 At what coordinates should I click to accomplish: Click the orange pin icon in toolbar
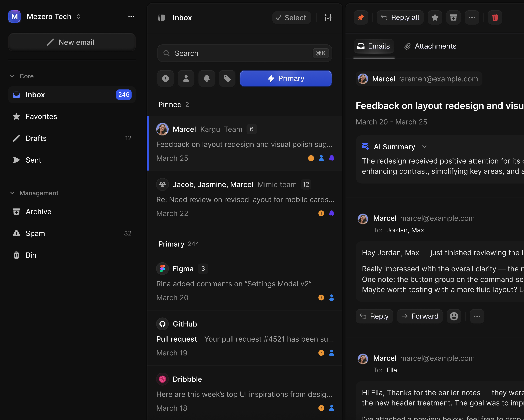click(x=361, y=17)
